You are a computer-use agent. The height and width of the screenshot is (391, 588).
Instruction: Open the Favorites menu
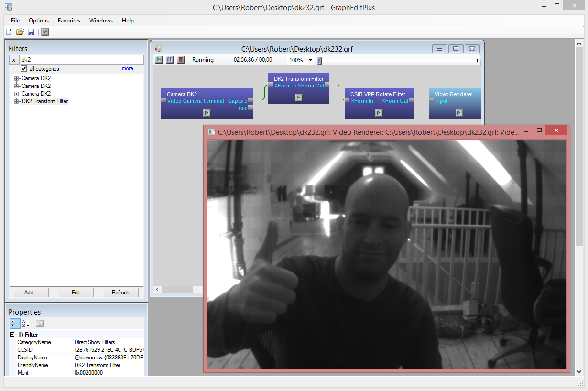(x=69, y=21)
